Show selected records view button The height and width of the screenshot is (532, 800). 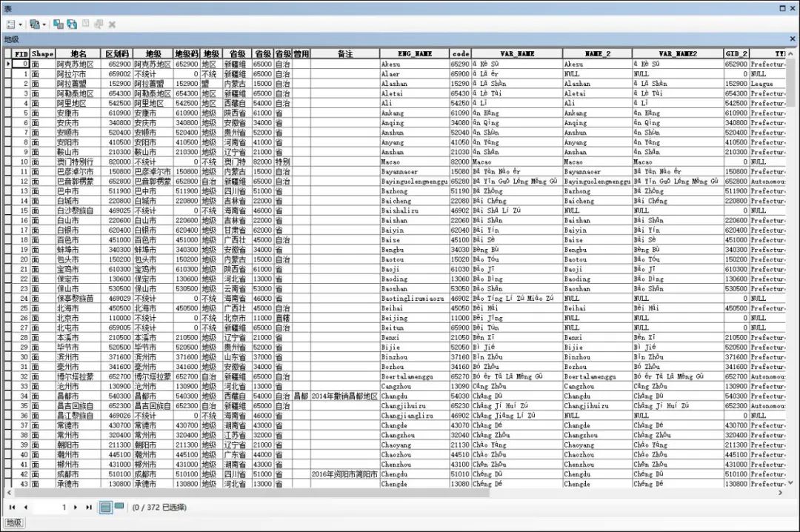[119, 507]
